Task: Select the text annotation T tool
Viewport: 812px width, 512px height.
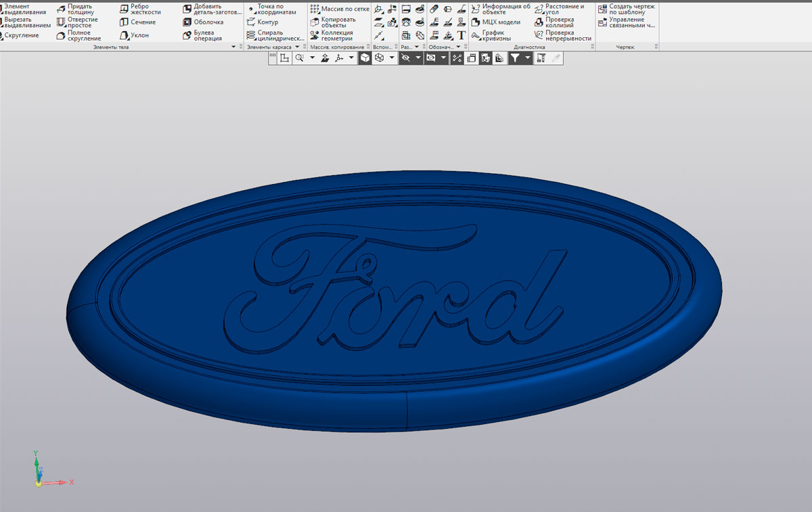Action: tap(461, 35)
